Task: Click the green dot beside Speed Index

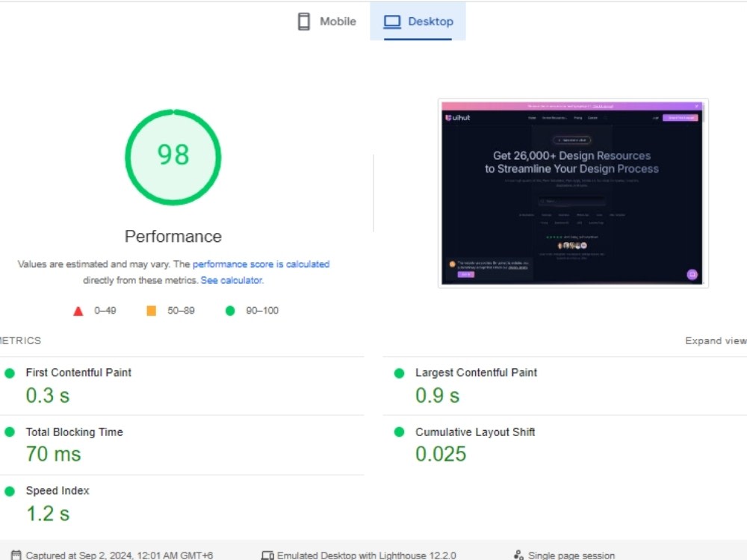Action: [x=10, y=491]
